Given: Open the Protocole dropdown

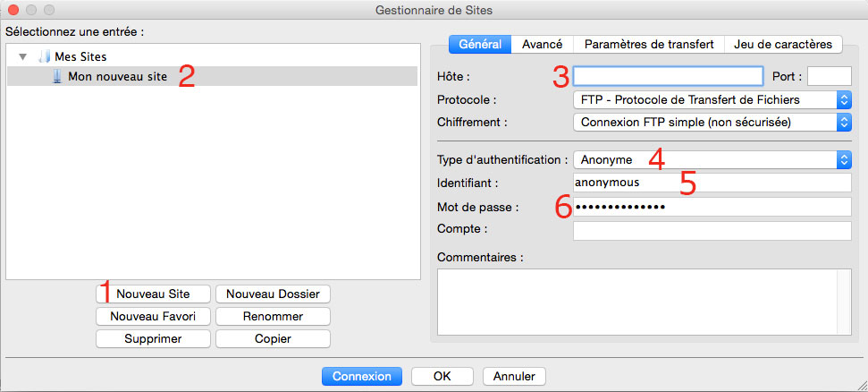Looking at the screenshot, I should [712, 100].
